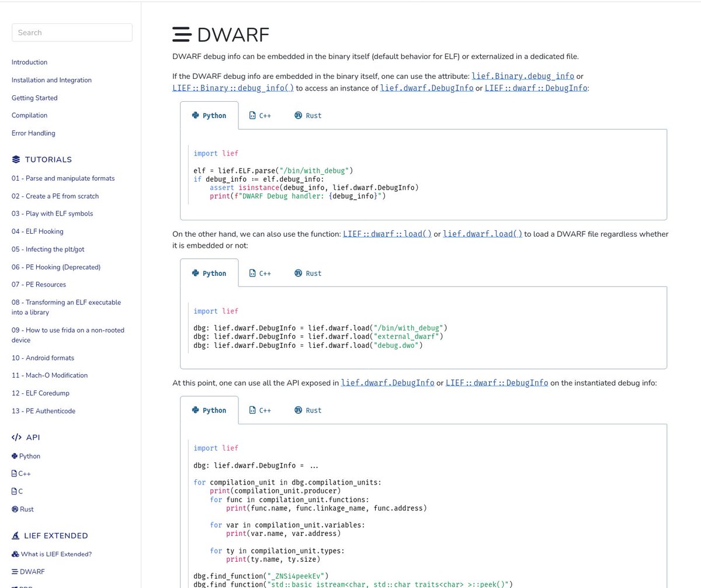Open tutorial 10 - Android formats
The image size is (701, 588).
coord(43,358)
